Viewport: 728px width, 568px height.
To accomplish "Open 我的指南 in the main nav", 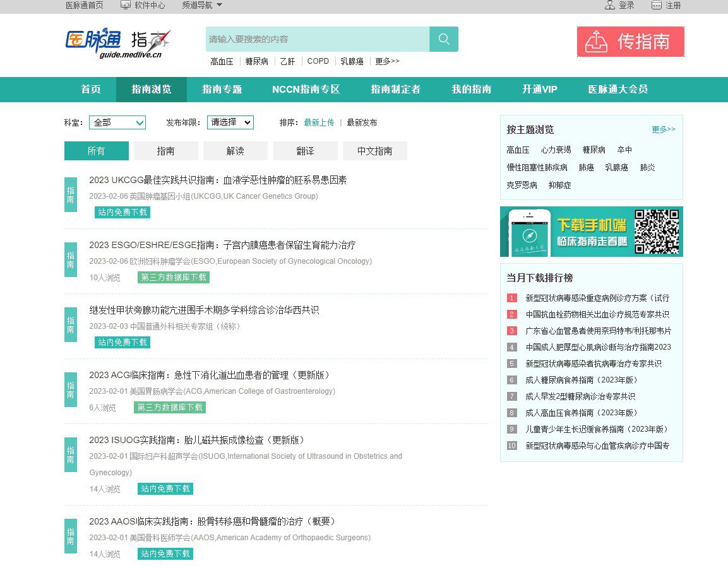I will (x=471, y=89).
